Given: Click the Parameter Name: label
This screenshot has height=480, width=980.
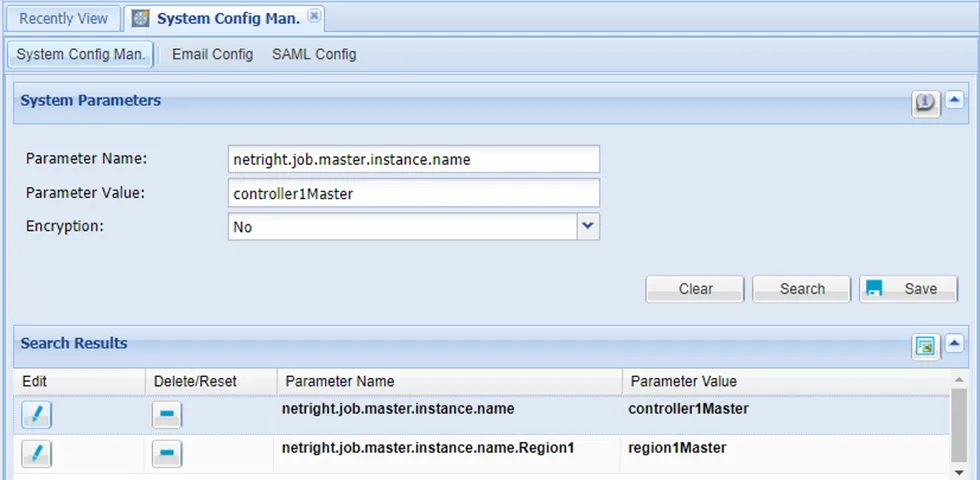Looking at the screenshot, I should point(86,159).
